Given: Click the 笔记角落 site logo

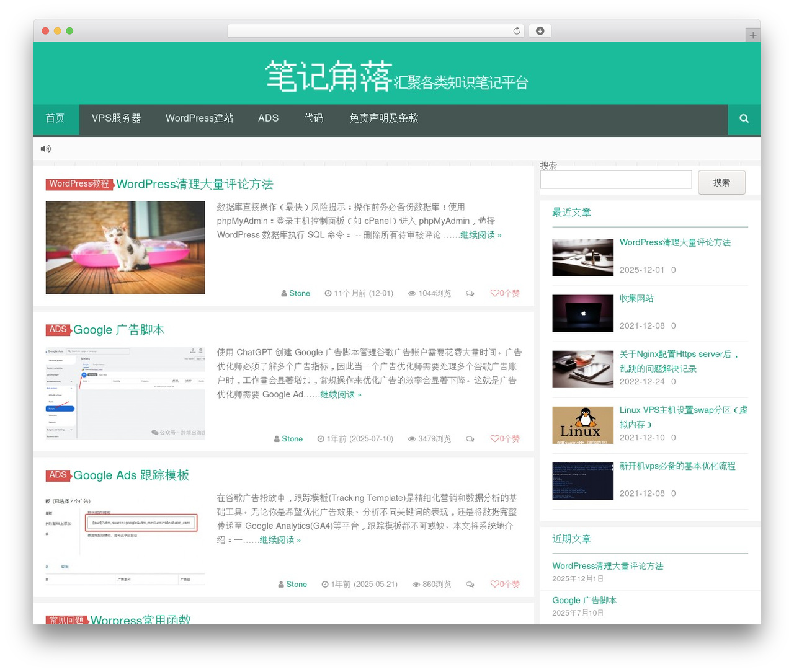Looking at the screenshot, I should 329,76.
